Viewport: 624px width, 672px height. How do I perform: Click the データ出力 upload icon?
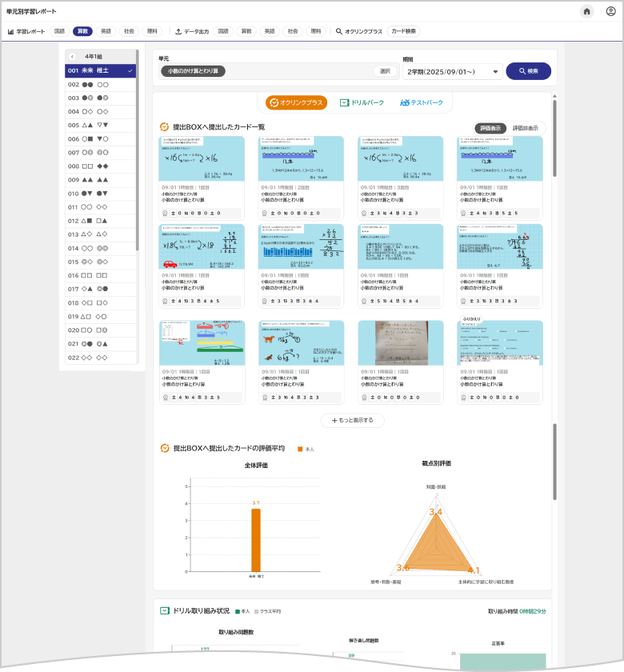pyautogui.click(x=178, y=31)
